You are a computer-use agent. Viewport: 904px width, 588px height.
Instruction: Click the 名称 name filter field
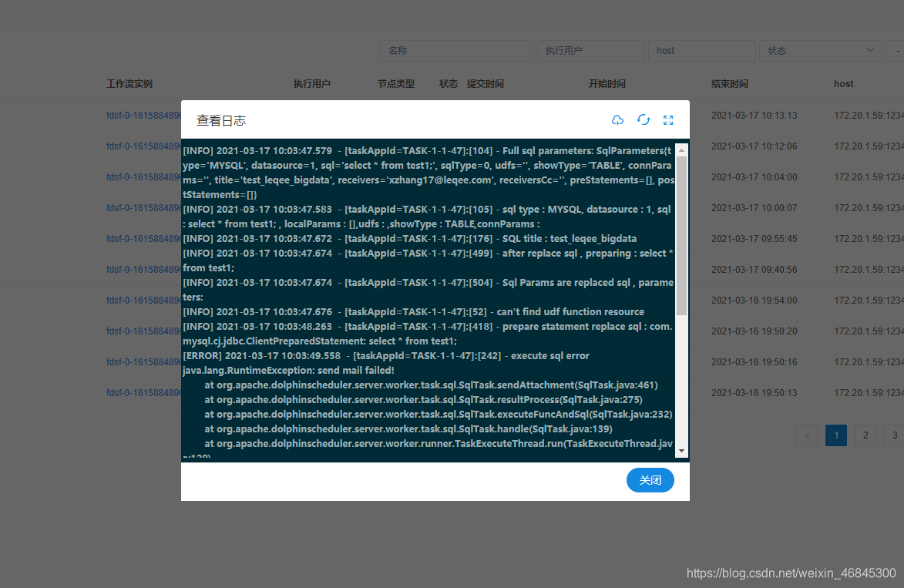pos(456,50)
